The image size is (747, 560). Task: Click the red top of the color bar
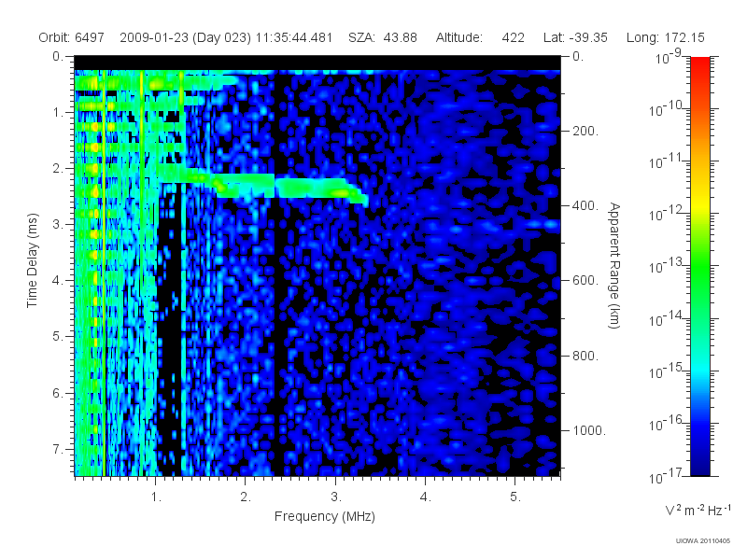tap(699, 66)
